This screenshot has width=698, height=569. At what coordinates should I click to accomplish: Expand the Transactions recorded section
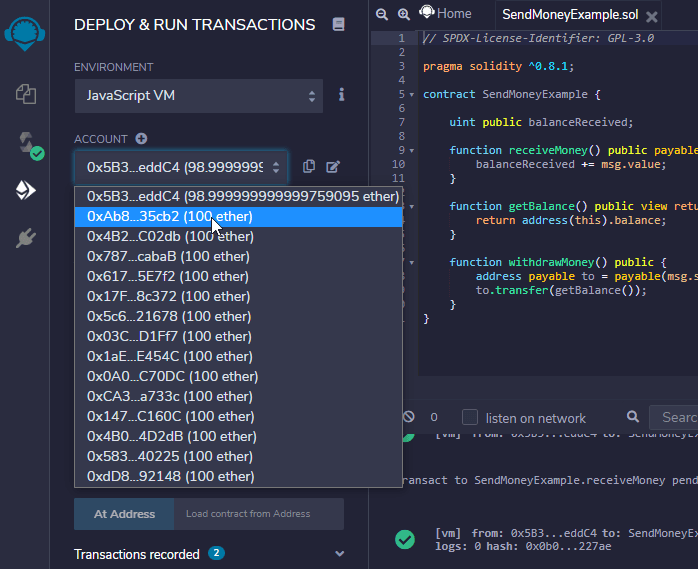(x=340, y=553)
